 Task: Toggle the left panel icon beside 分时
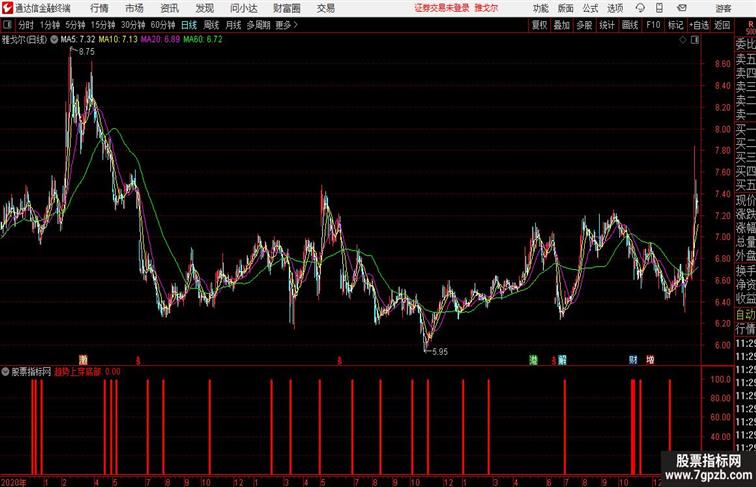pos(7,24)
